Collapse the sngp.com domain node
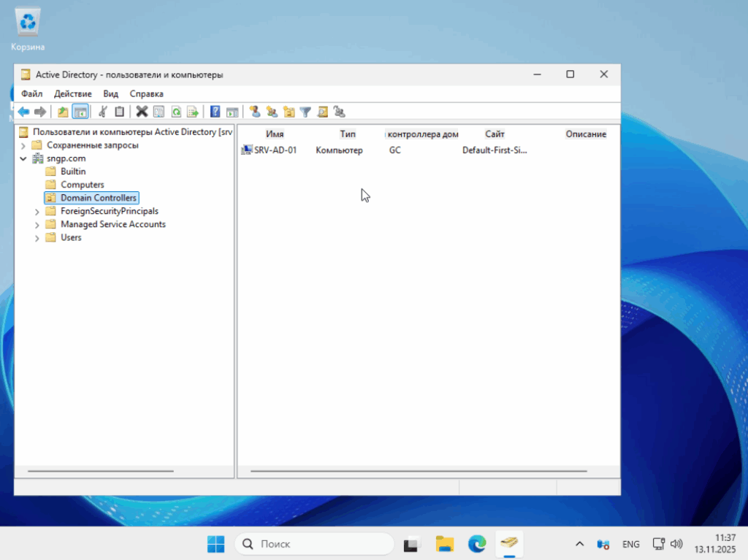The width and height of the screenshot is (748, 560). click(x=23, y=158)
